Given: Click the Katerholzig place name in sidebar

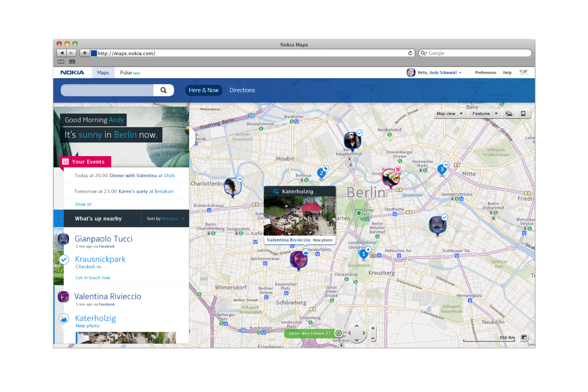Looking at the screenshot, I should pos(95,318).
